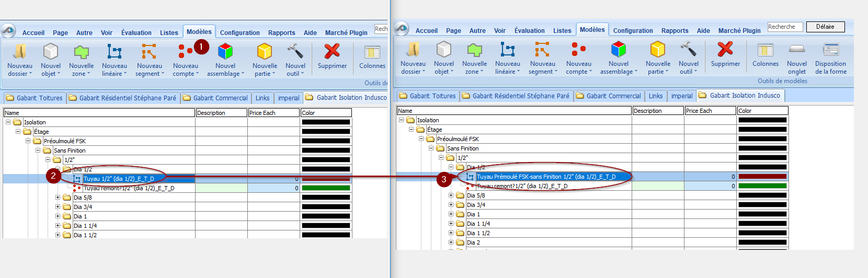Click the Nouvel onglet ribbon icon
Screen dimensions: 868x278
[796, 50]
